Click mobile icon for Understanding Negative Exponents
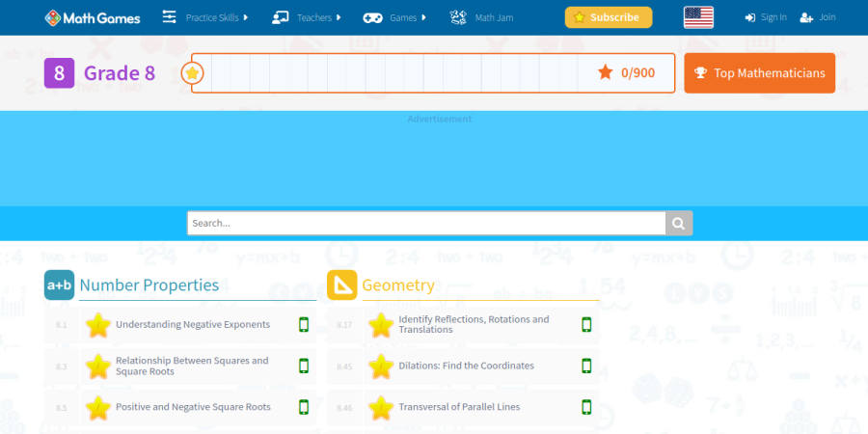The height and width of the screenshot is (434, 868). (304, 324)
